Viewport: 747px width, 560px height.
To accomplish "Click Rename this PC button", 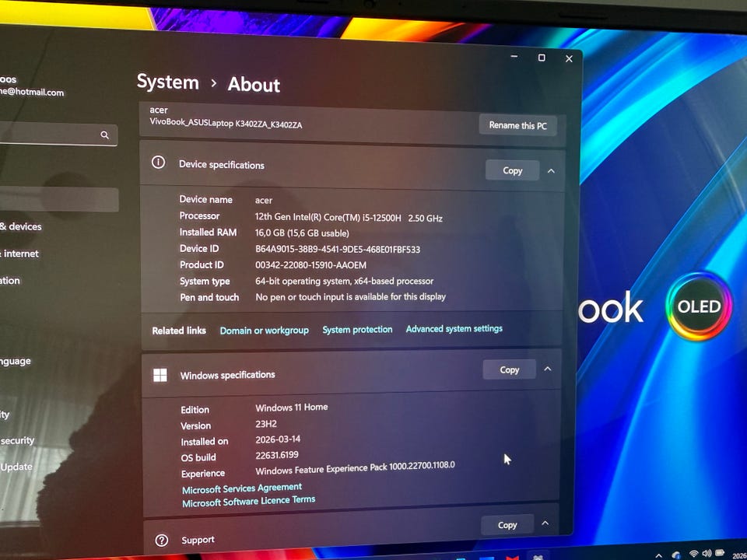I will click(x=517, y=126).
